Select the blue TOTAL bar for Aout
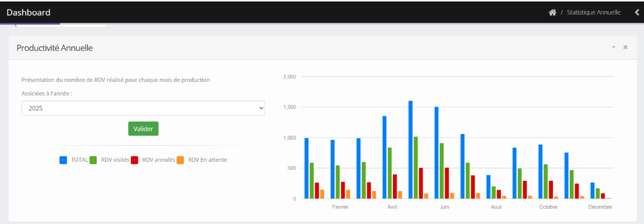 (489, 187)
